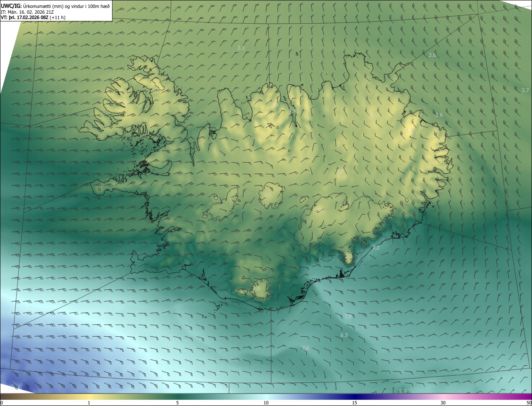Click the 15 tick on the color scale
532x406 pixels.
(355, 403)
